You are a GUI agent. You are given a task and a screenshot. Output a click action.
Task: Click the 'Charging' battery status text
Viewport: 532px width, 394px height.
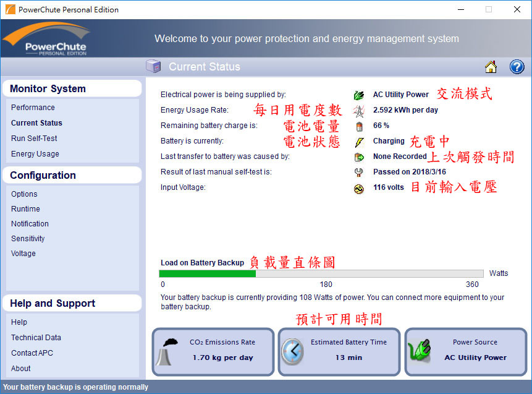[389, 141]
